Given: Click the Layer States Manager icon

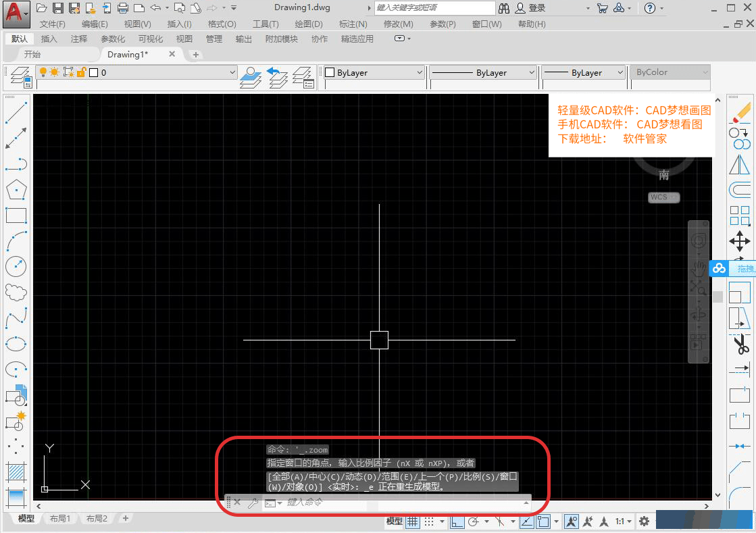Looking at the screenshot, I should (303, 78).
